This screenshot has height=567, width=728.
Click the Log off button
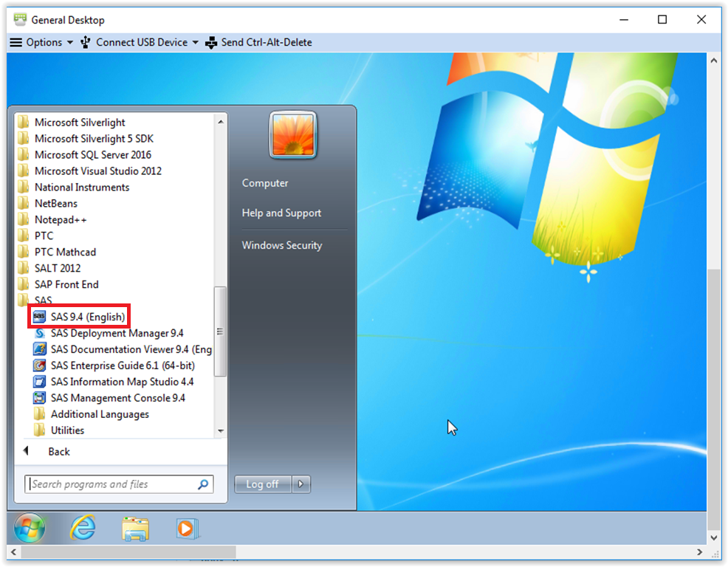pos(263,484)
